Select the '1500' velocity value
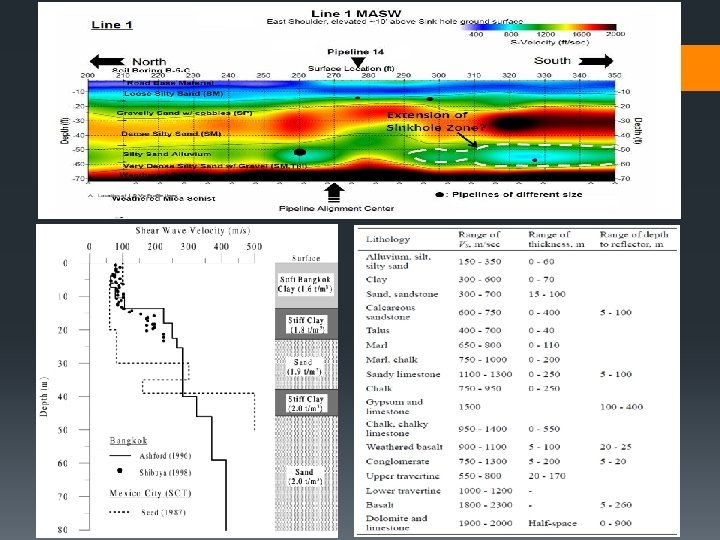 pyautogui.click(x=469, y=407)
